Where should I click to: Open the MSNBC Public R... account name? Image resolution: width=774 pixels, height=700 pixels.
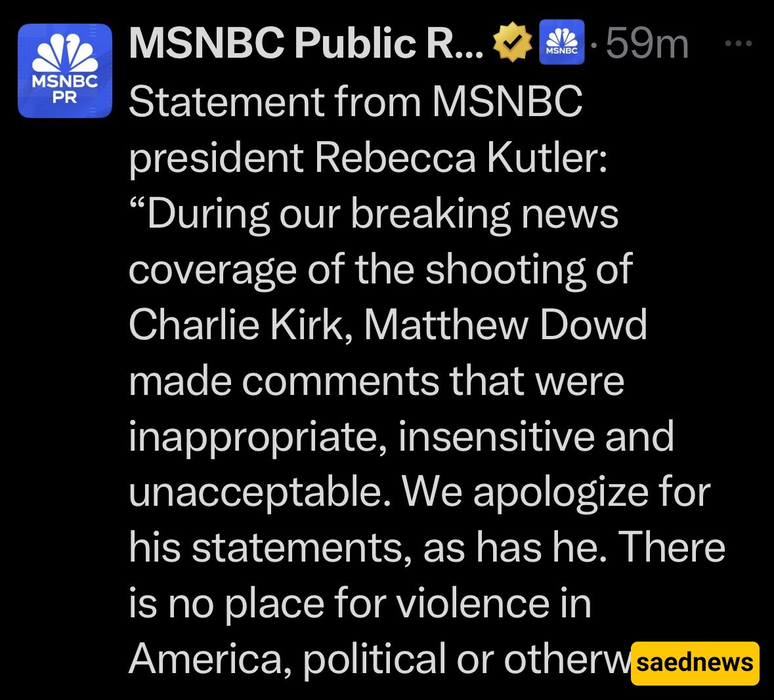click(x=306, y=43)
